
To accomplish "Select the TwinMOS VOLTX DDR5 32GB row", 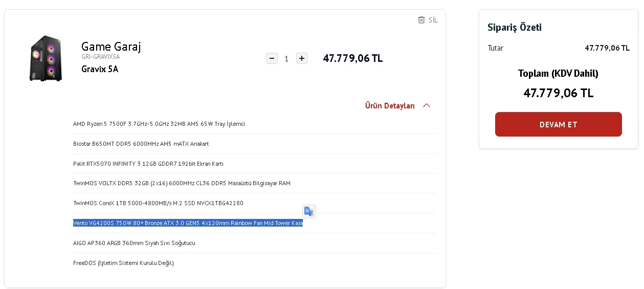I will click(x=254, y=183).
